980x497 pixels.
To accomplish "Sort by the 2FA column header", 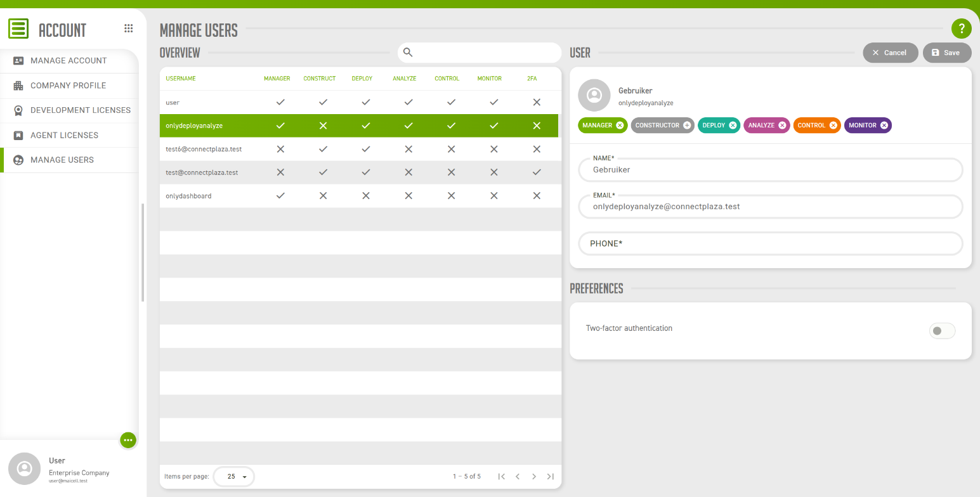I will (x=532, y=79).
